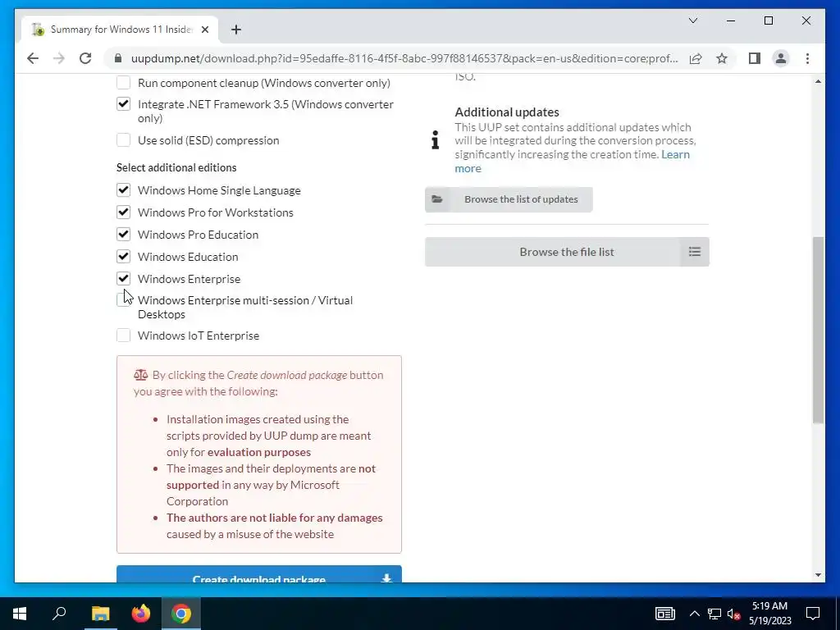Open network status tray icon
The height and width of the screenshot is (630, 840).
pyautogui.click(x=714, y=614)
